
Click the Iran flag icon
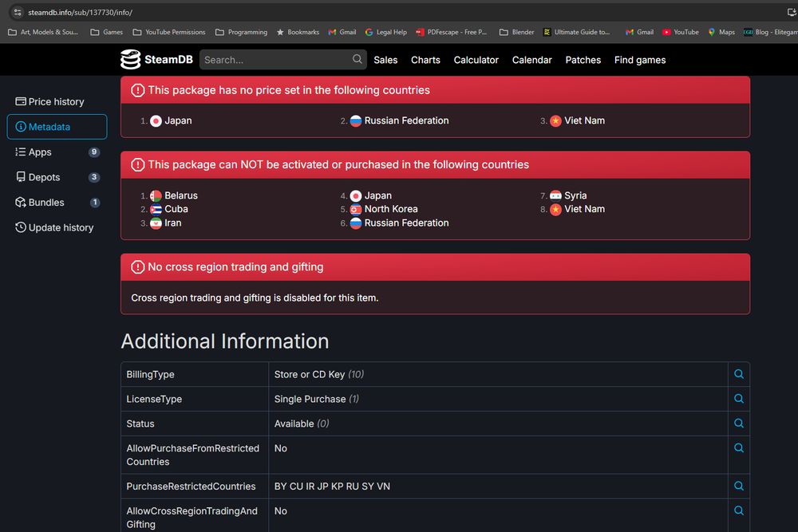(156, 223)
